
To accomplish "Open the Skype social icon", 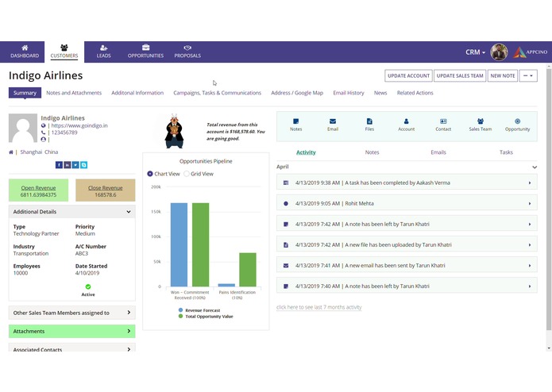I will click(x=83, y=165).
